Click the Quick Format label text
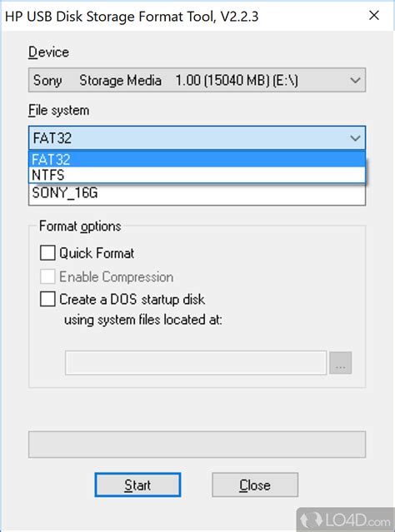The width and height of the screenshot is (395, 532). tap(97, 253)
